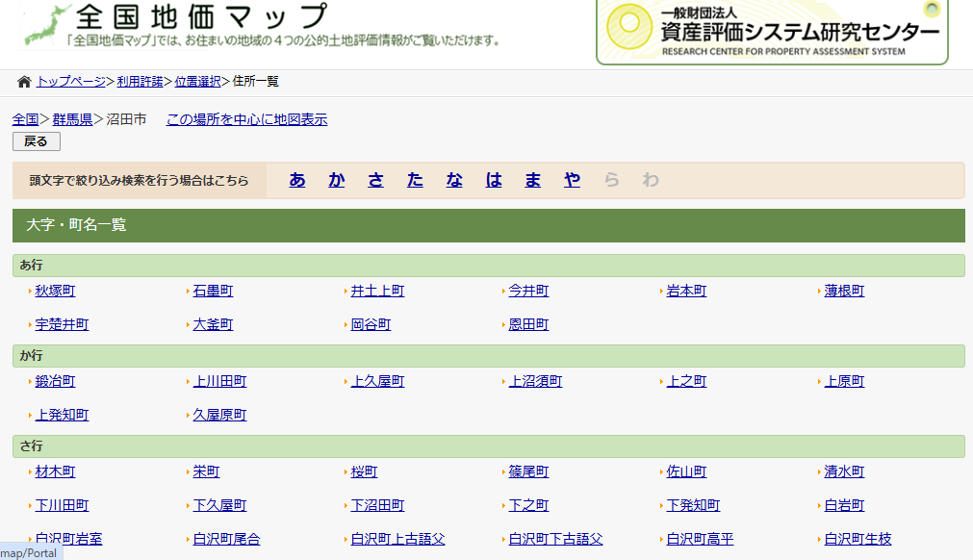
Task: Select 岩本町 from the あ行 list
Action: (686, 291)
